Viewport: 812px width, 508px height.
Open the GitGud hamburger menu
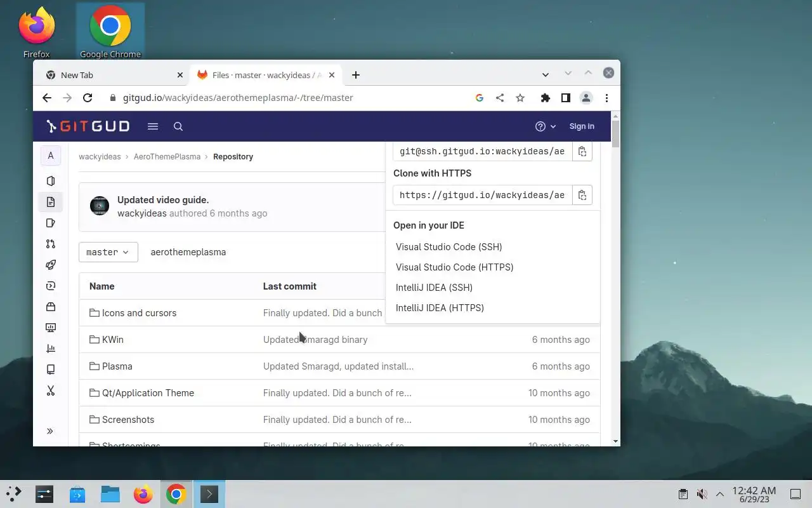pyautogui.click(x=153, y=126)
